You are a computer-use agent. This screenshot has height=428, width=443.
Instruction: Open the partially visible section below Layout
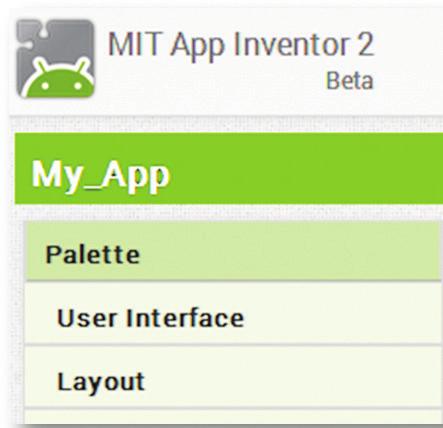point(233,417)
